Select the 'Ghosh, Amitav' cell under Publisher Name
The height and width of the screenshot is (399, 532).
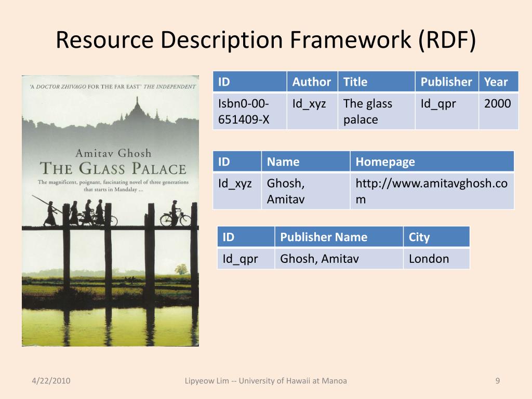pos(339,259)
